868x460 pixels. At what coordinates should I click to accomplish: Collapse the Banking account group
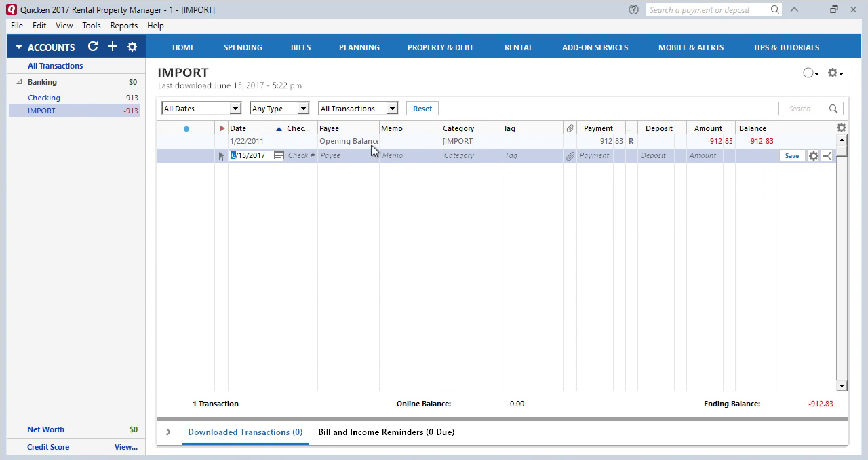(x=19, y=82)
